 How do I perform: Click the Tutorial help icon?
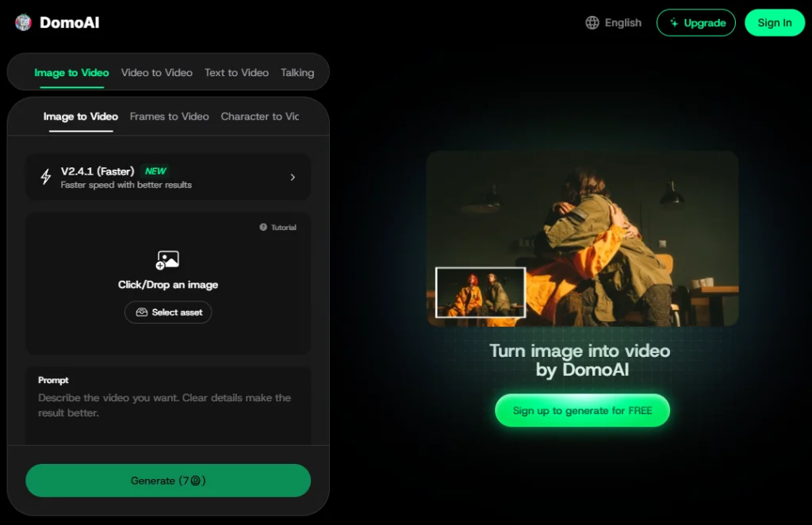[x=263, y=228]
